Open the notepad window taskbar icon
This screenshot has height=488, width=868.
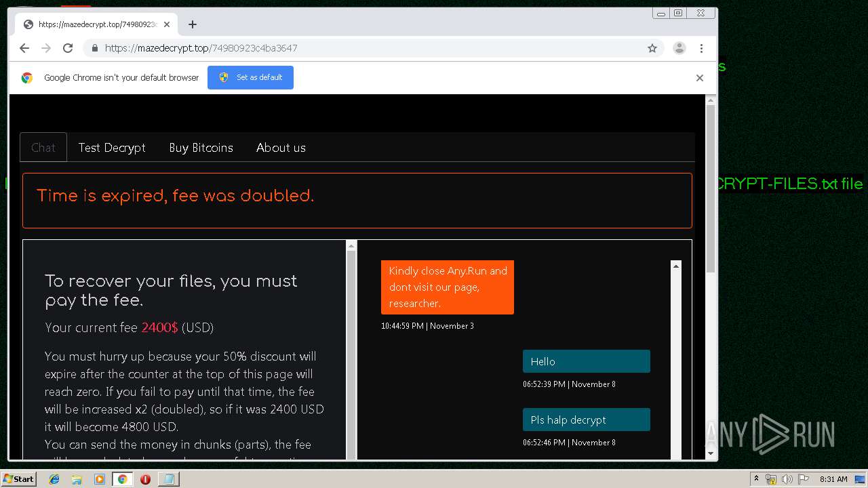(168, 479)
